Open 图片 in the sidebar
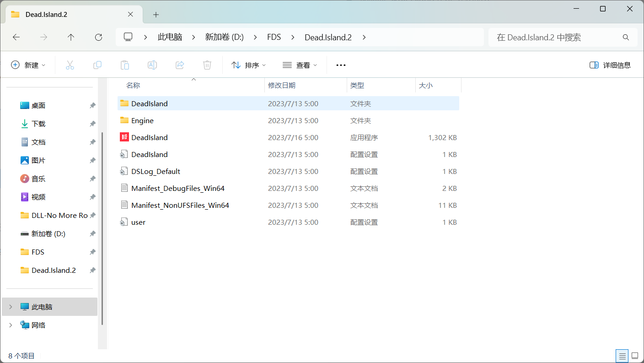 (38, 160)
